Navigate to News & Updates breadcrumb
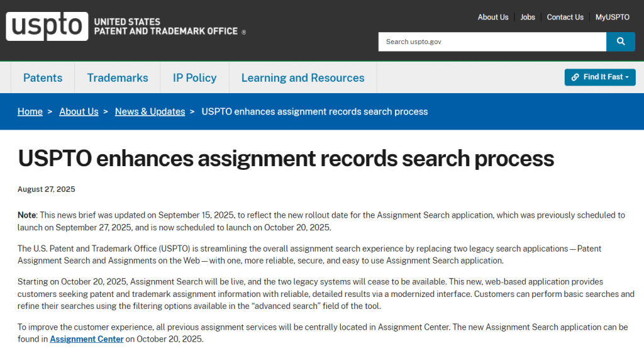644x353 pixels. (x=150, y=111)
